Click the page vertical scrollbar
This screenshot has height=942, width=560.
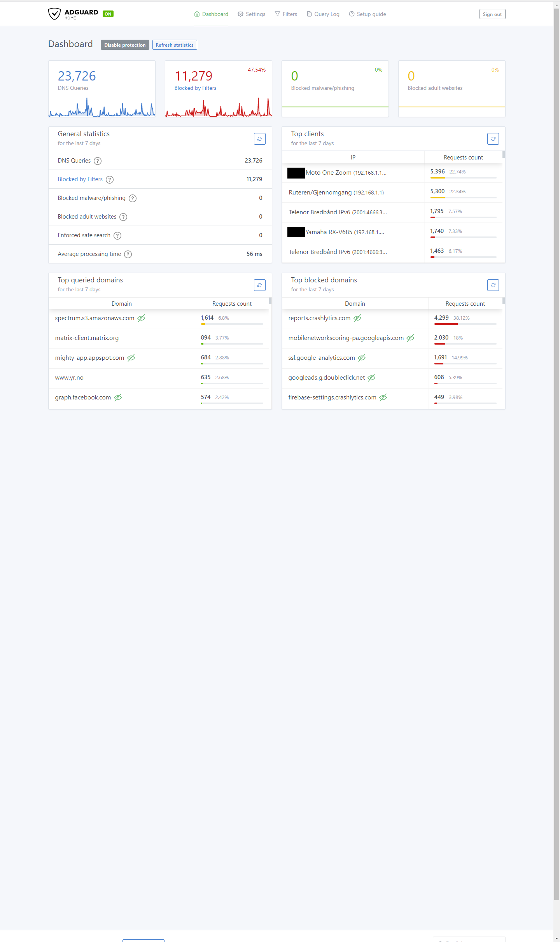click(556, 454)
